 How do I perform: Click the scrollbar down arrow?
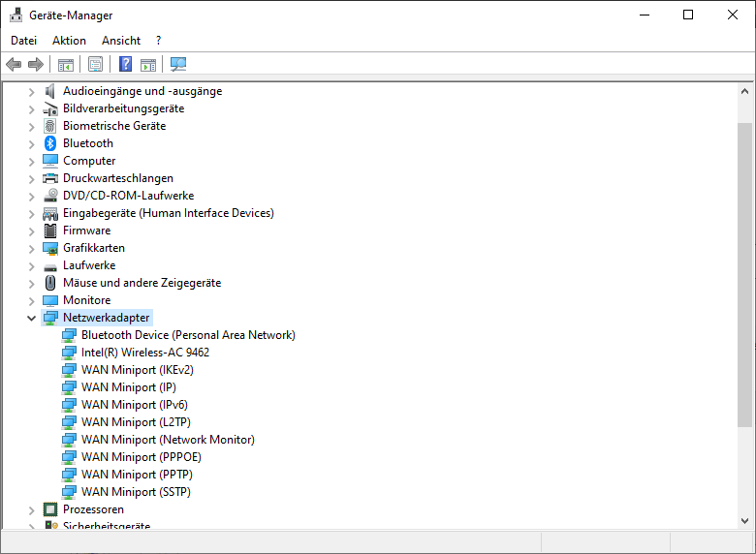click(744, 521)
